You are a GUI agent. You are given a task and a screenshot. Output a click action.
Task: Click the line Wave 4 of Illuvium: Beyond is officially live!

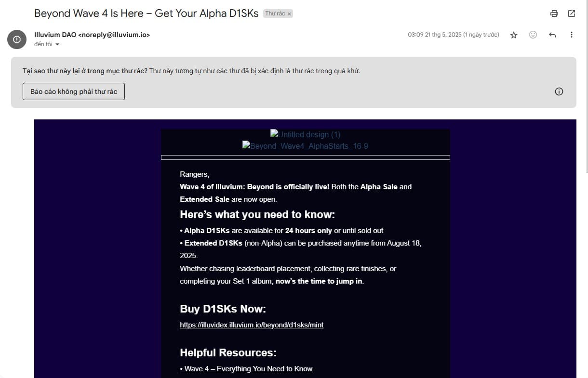pyautogui.click(x=254, y=187)
